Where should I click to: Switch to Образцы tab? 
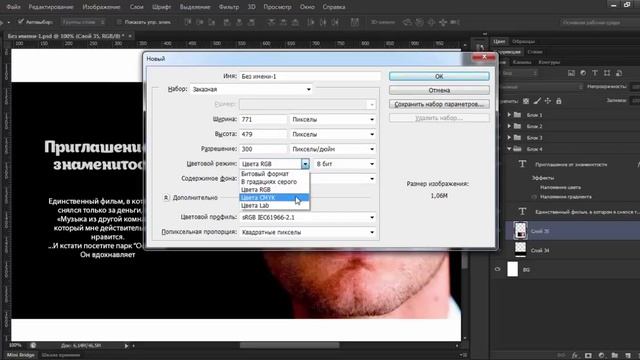523,41
